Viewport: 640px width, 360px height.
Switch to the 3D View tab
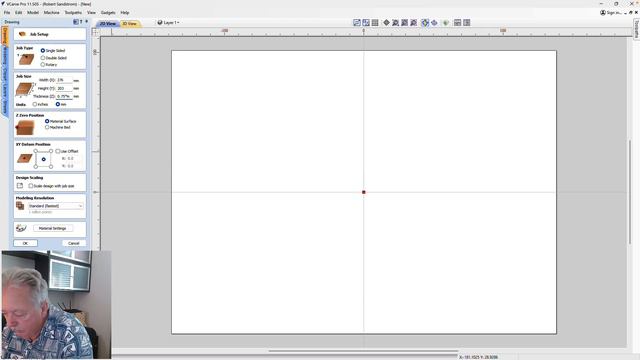coord(130,24)
